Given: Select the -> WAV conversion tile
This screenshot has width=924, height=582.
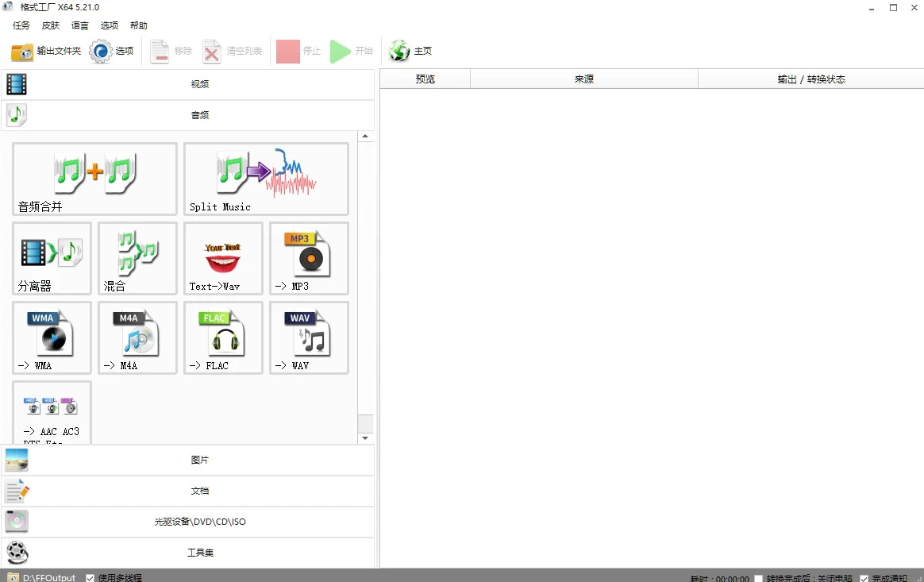Looking at the screenshot, I should [309, 338].
